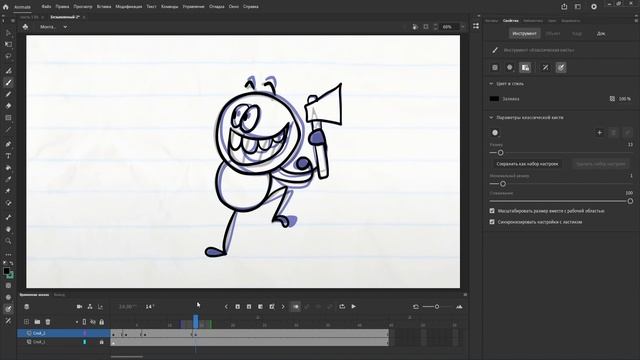
Task: Unlock layer Слой_1 via its lock icon
Action: coord(102,342)
